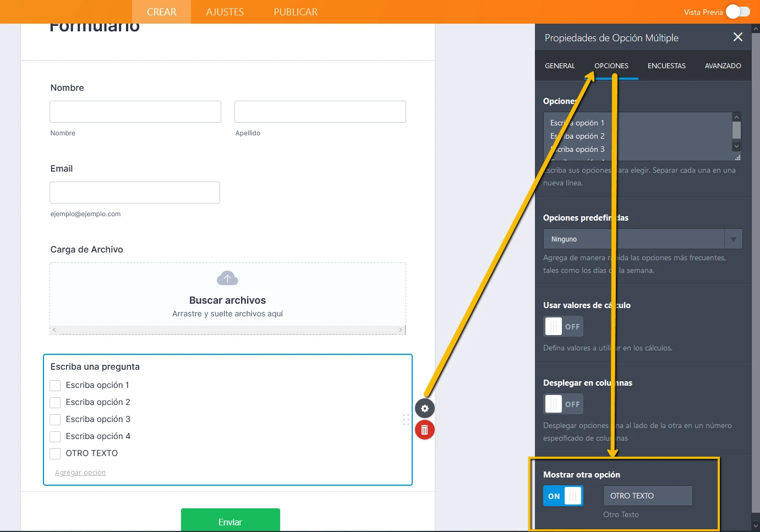Image resolution: width=760 pixels, height=532 pixels.
Task: Disable the Mostrar otra opción toggle
Action: click(x=562, y=496)
